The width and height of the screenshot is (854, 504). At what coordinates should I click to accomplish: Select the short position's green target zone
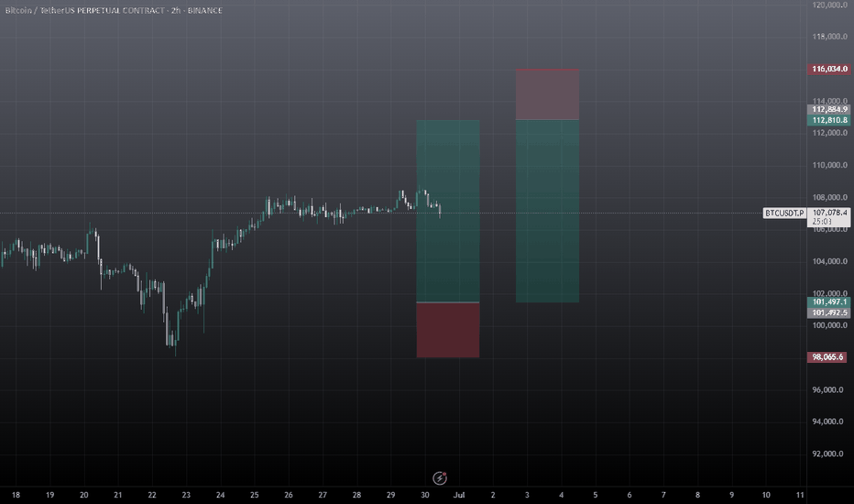point(547,212)
